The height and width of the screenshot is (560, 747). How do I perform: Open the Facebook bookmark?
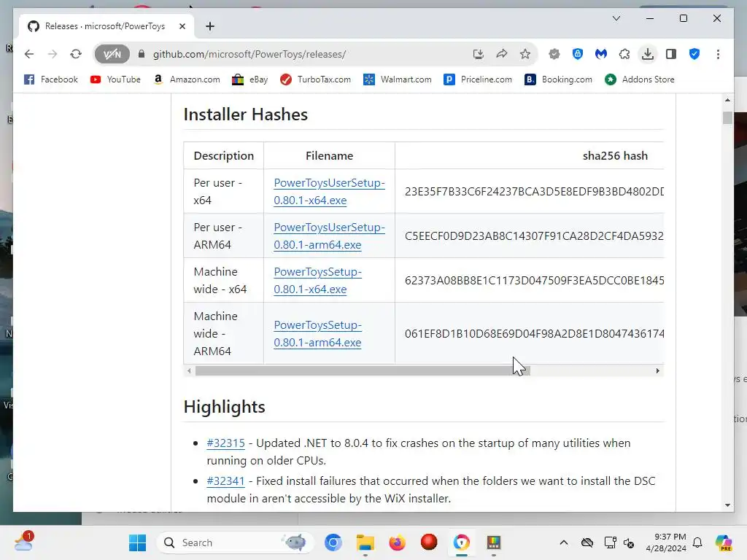tap(51, 79)
